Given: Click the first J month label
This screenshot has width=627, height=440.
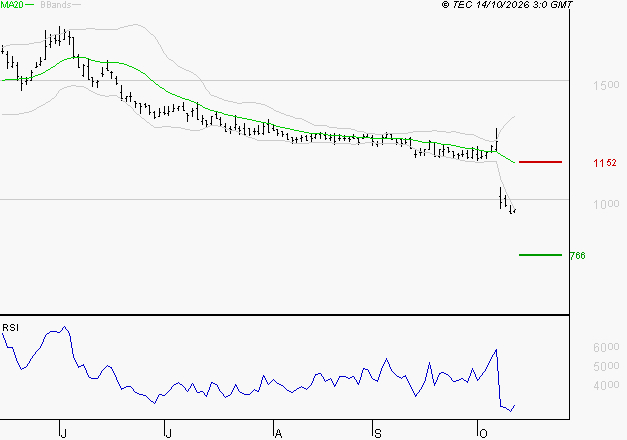Looking at the screenshot, I should 64,433.
